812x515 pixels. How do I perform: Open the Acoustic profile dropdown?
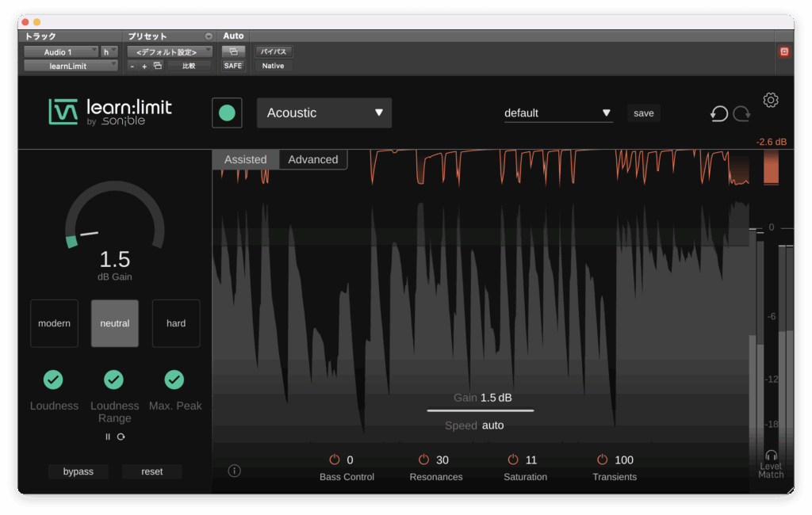[324, 113]
